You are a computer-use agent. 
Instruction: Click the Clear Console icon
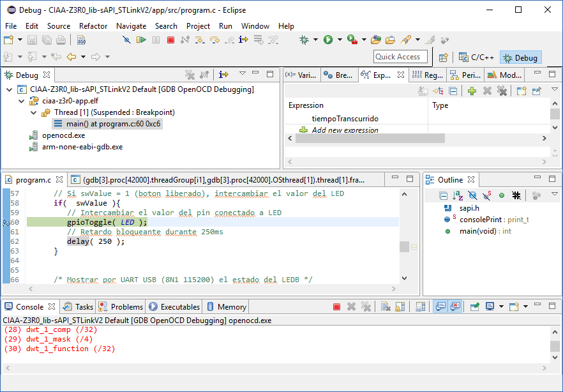(x=386, y=307)
